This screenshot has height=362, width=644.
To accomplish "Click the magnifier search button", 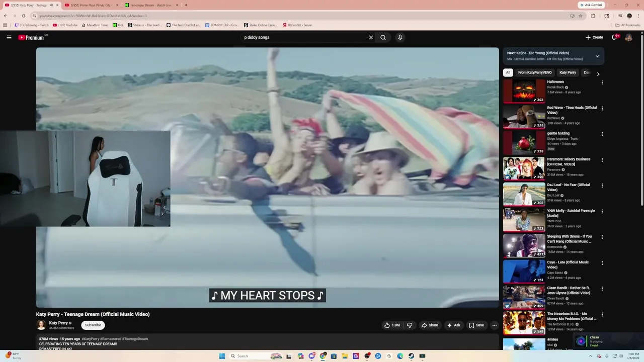I will pyautogui.click(x=383, y=37).
